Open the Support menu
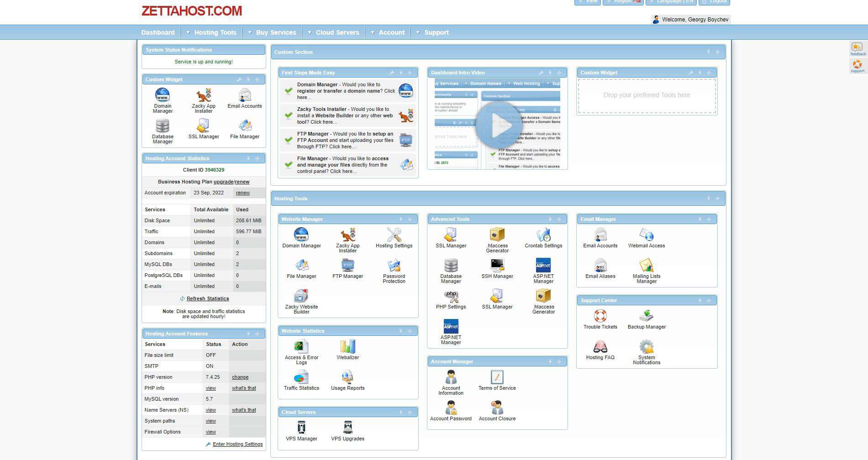 point(437,32)
